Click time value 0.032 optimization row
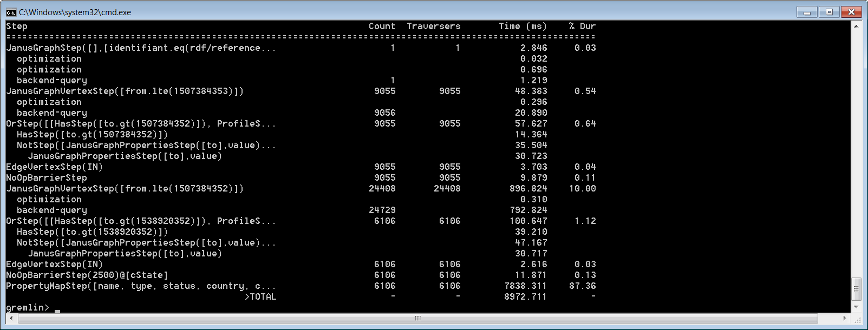 point(533,58)
